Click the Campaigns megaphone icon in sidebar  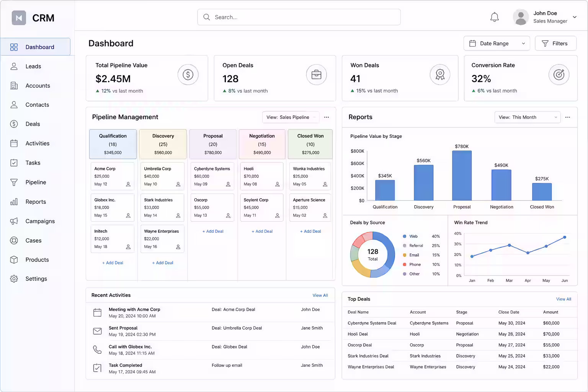(x=14, y=221)
